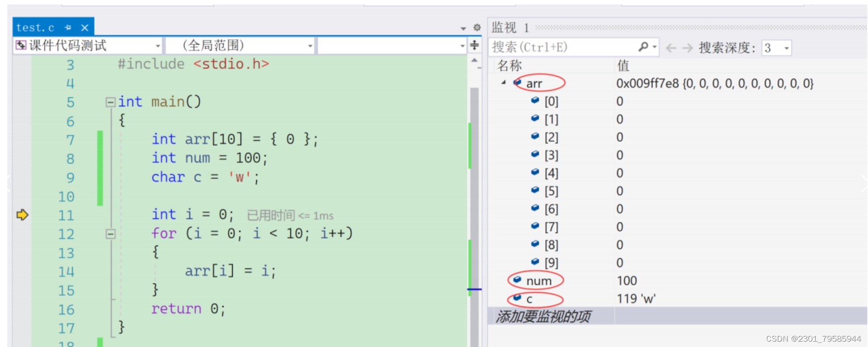
Task: Click the code 'int num = 100;'
Action: [x=209, y=158]
